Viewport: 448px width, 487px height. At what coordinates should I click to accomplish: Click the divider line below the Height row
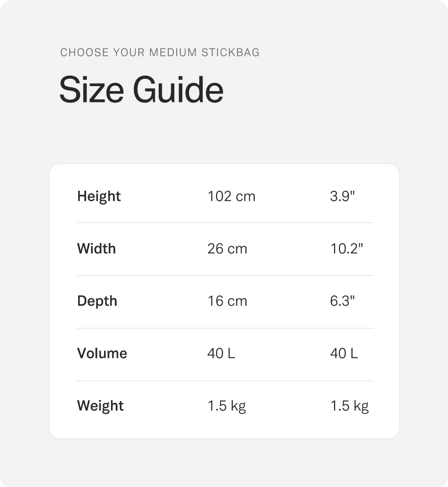click(x=225, y=223)
